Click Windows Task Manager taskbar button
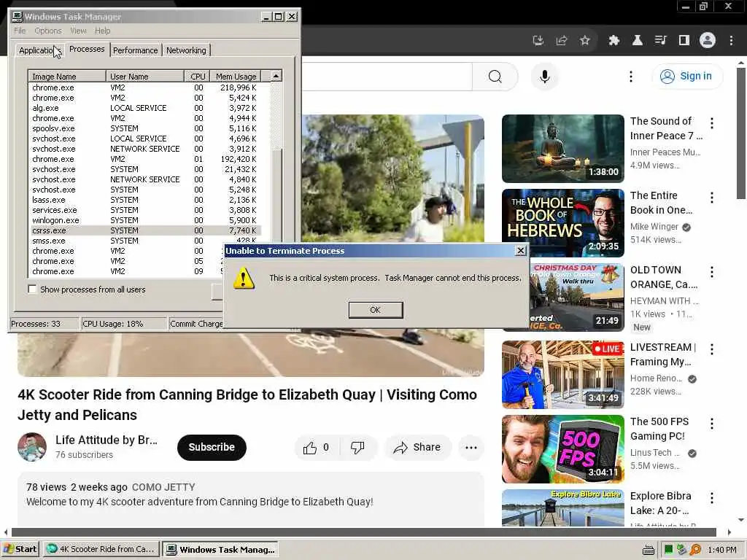The width and height of the screenshot is (747, 560). [220, 549]
